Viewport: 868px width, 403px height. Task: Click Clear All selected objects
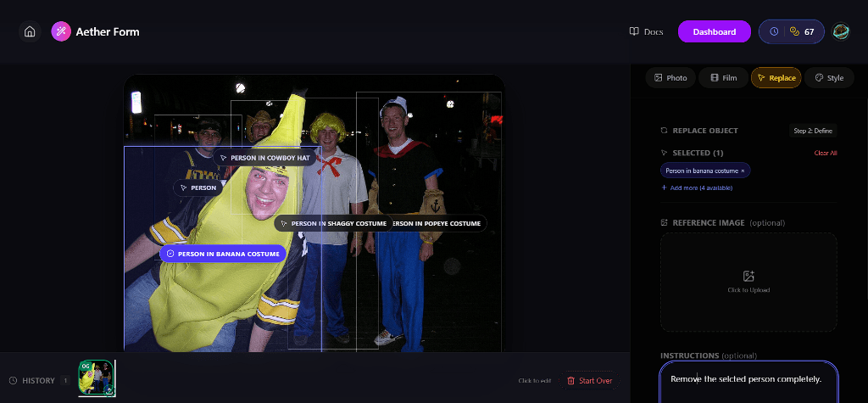click(825, 154)
